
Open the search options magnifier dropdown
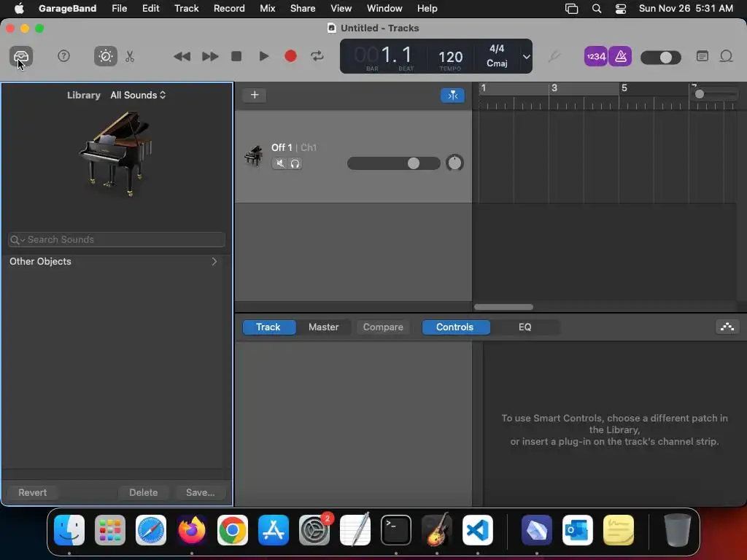tap(18, 239)
